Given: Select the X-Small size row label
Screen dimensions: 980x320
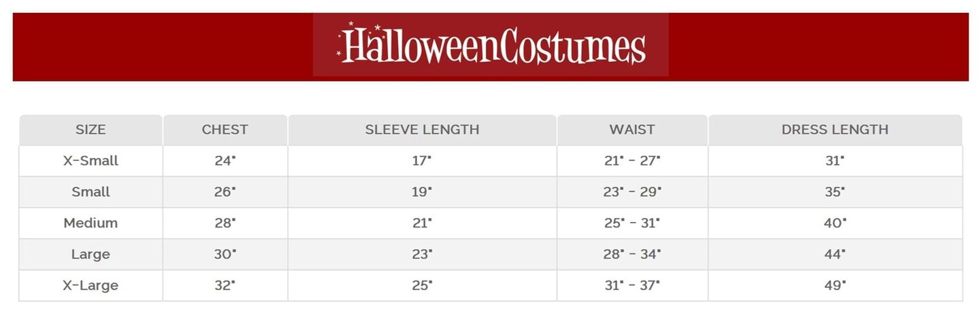Looking at the screenshot, I should (x=91, y=161).
